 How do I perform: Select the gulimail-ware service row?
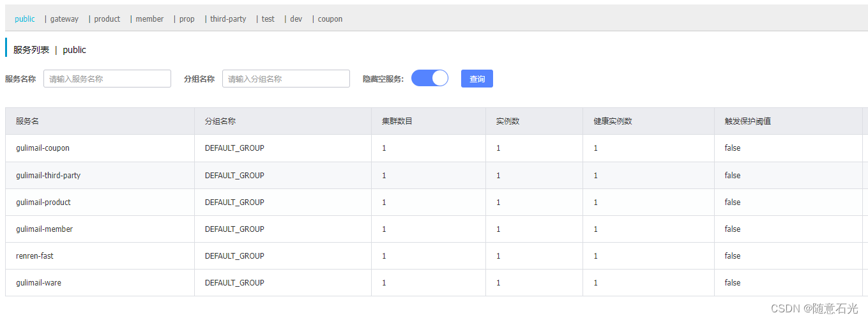(434, 282)
